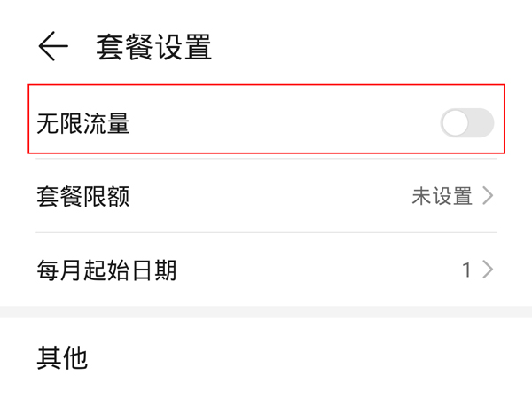Screen dimensions: 532x399
Task: Select the 其他 section header
Action: (x=62, y=357)
